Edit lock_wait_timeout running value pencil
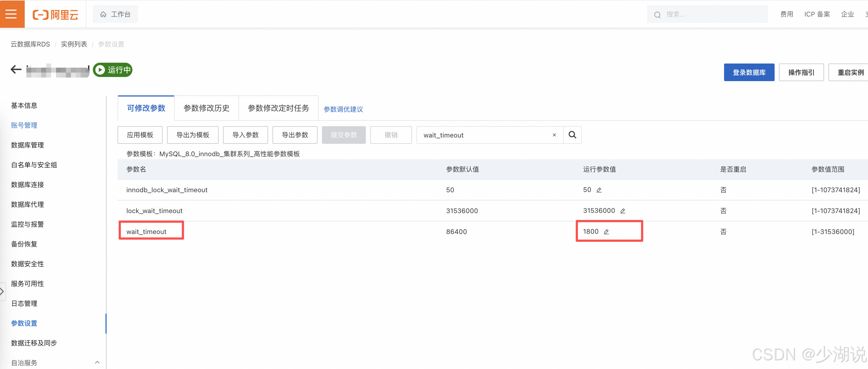Image resolution: width=868 pixels, height=369 pixels. [x=622, y=211]
